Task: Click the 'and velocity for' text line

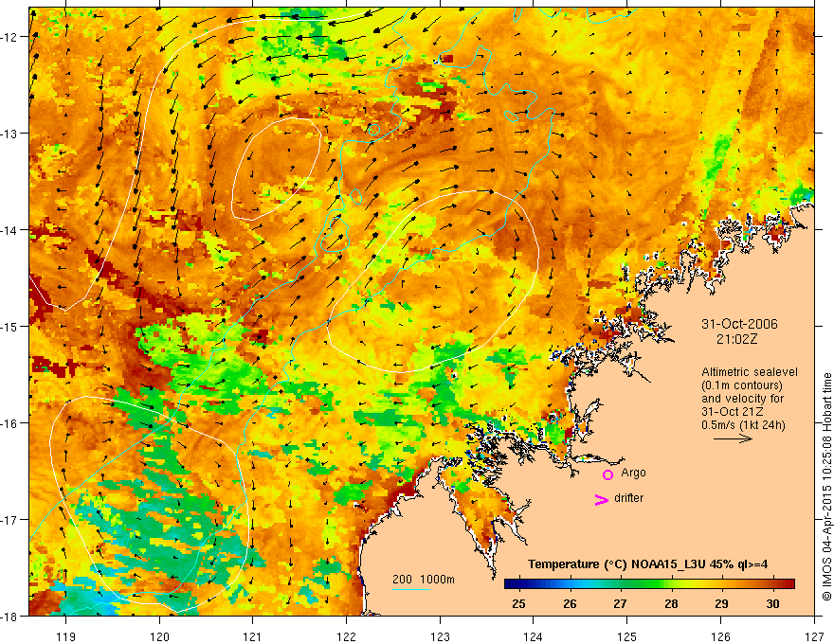Action: coord(742,399)
